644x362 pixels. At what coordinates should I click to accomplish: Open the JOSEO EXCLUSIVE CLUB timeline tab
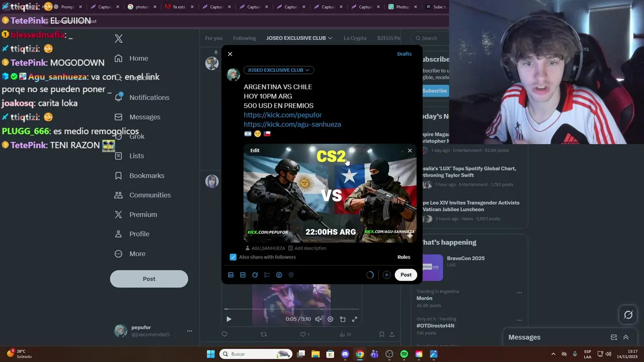coord(299,38)
